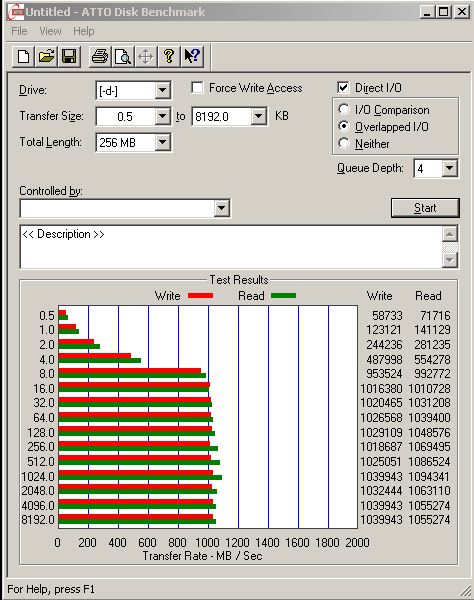Click the Description scrollbar down arrow
Image resolution: width=474 pixels, height=600 pixels.
click(x=450, y=260)
